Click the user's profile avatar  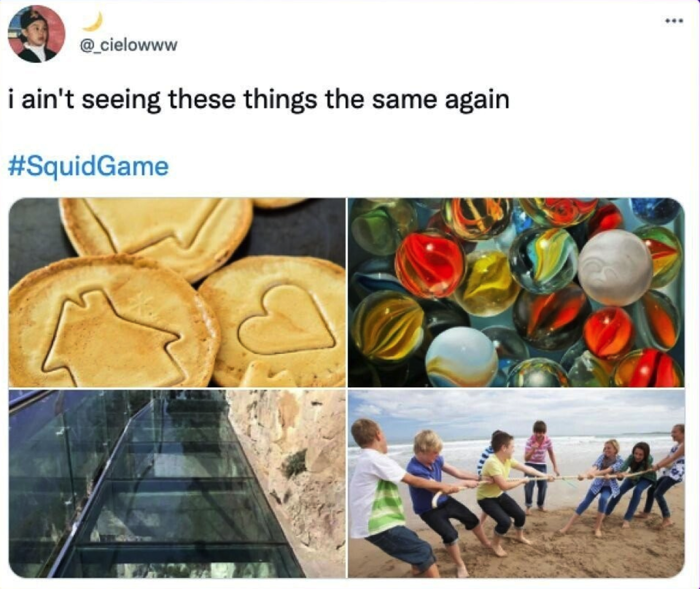pyautogui.click(x=36, y=34)
